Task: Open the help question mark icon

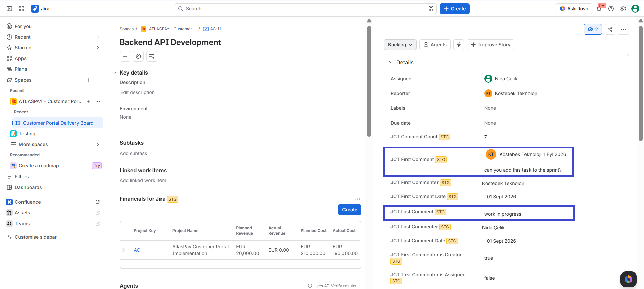Action: pos(611,9)
